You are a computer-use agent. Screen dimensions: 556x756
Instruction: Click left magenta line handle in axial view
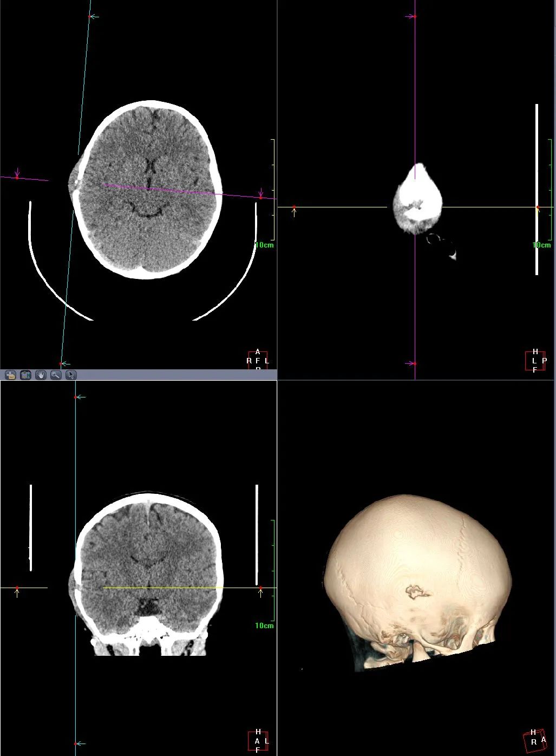[17, 177]
